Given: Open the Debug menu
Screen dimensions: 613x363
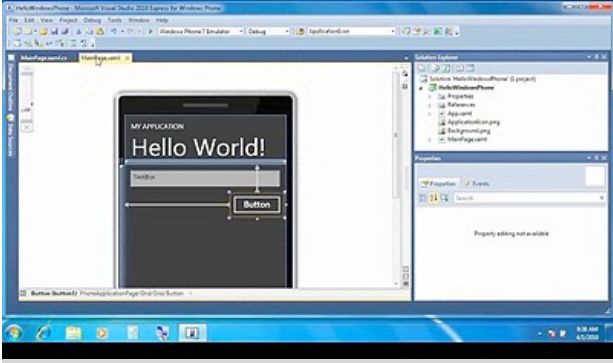Looking at the screenshot, I should pyautogui.click(x=92, y=20).
